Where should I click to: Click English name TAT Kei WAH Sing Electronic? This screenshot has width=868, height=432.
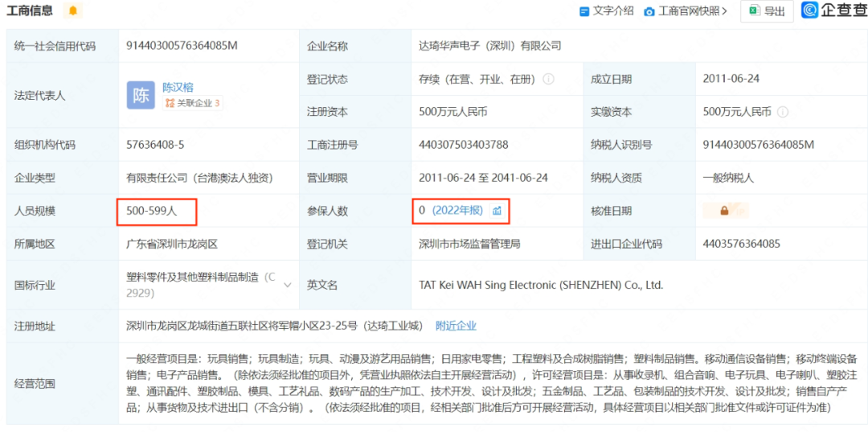pyautogui.click(x=541, y=286)
